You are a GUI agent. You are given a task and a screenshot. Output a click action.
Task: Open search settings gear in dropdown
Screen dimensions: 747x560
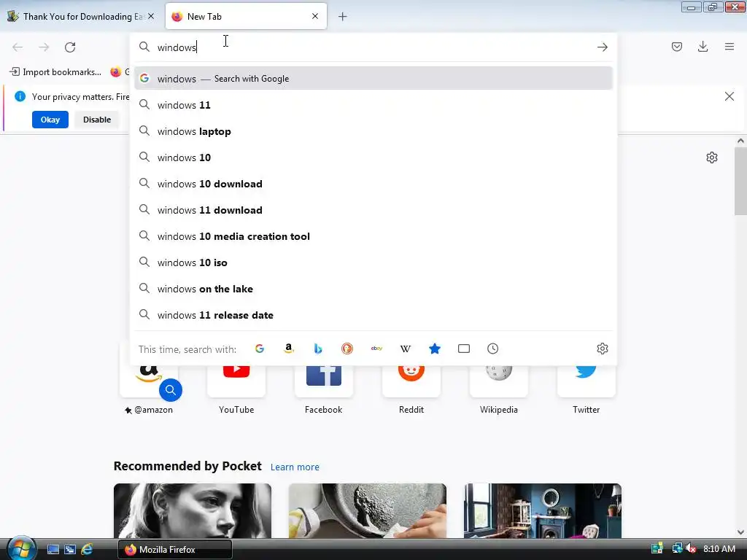click(x=602, y=349)
